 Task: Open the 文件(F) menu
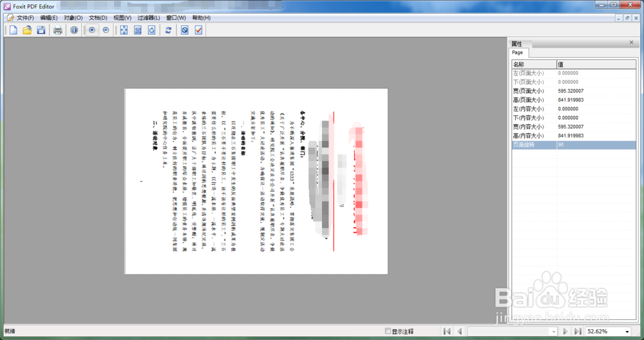[25, 17]
